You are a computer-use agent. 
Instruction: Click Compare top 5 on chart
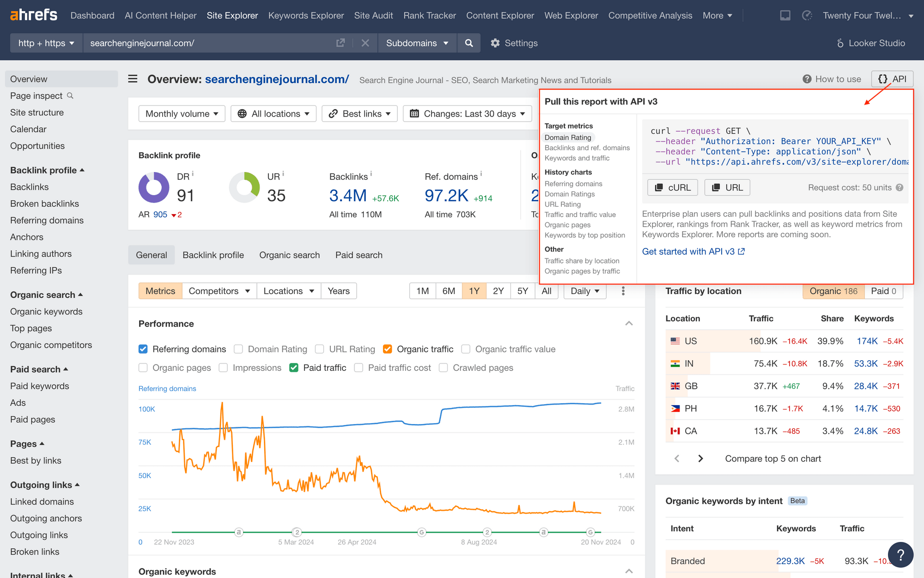pyautogui.click(x=773, y=459)
